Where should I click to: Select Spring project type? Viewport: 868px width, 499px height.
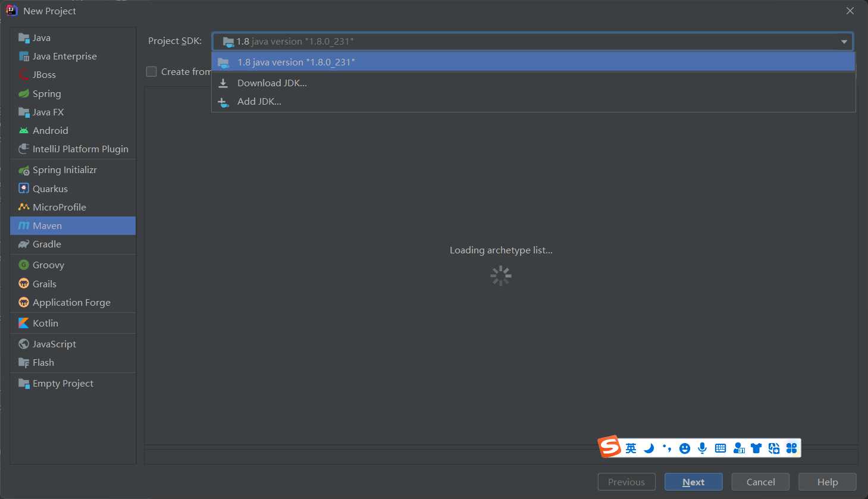point(73,93)
